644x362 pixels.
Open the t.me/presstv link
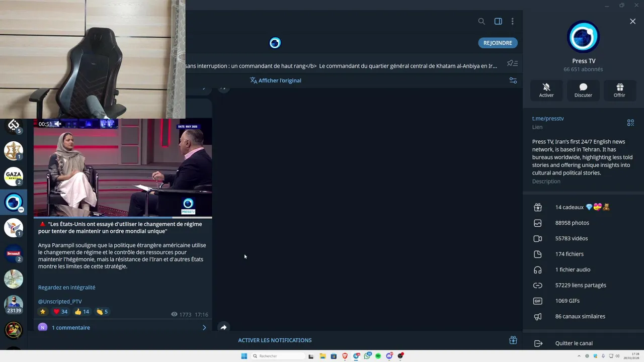(x=548, y=119)
